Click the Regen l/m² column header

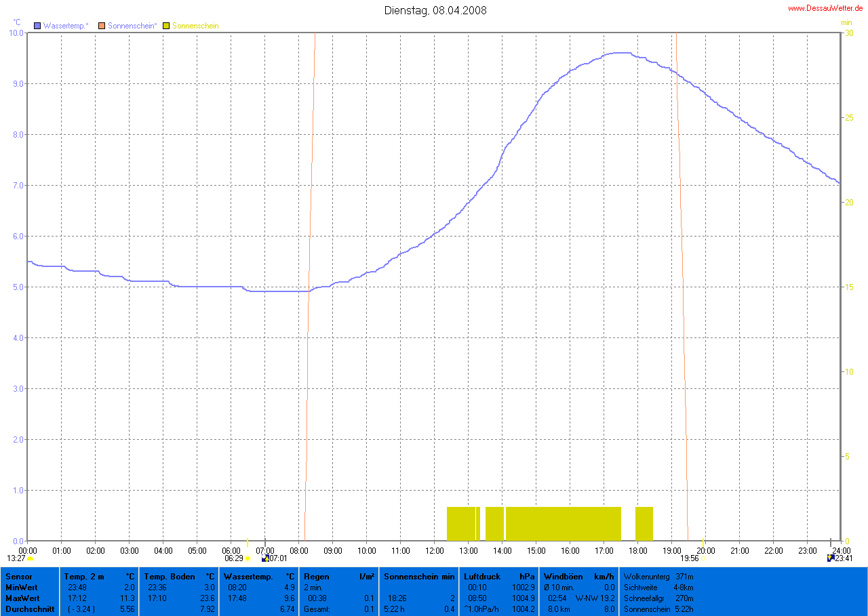coord(317,577)
